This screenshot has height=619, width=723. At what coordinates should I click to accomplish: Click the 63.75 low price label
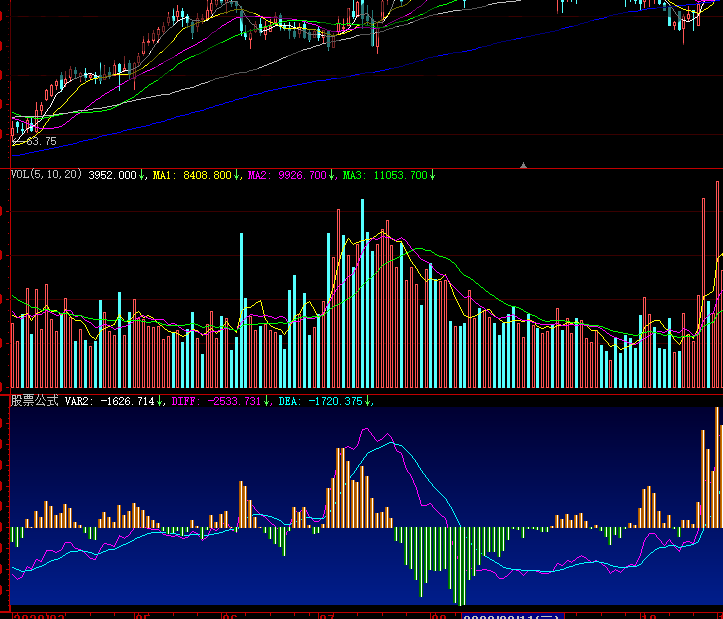[41, 142]
